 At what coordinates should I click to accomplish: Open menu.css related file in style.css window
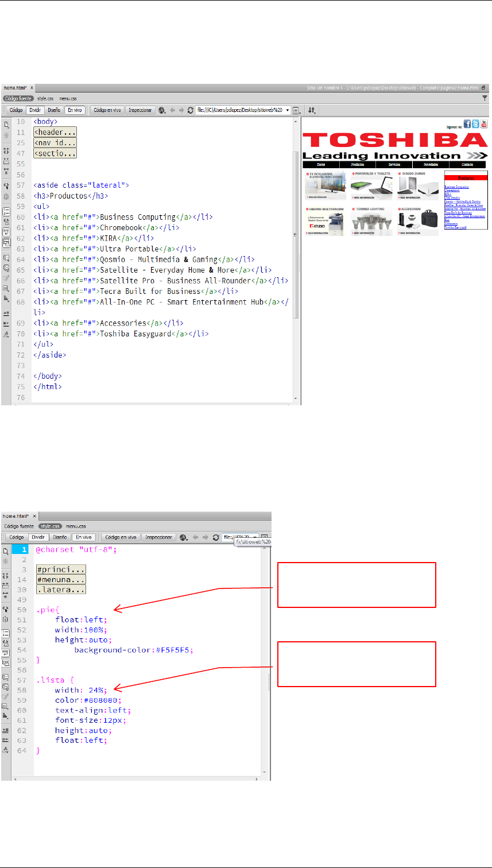(76, 526)
